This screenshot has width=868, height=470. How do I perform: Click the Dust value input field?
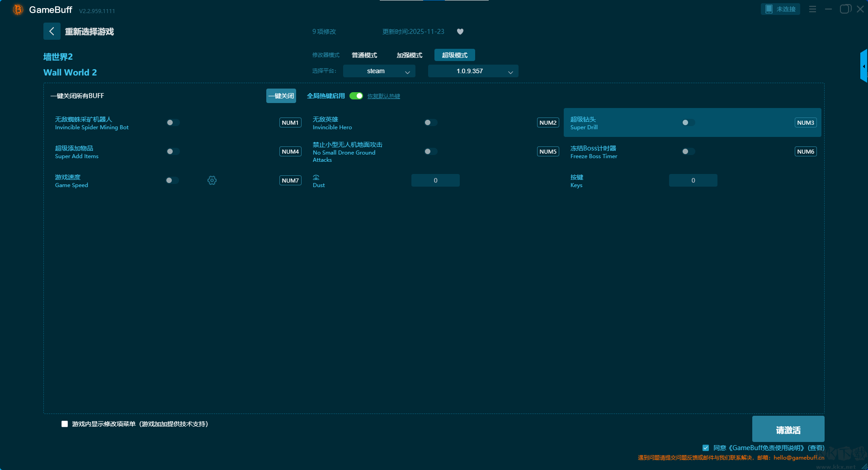435,180
